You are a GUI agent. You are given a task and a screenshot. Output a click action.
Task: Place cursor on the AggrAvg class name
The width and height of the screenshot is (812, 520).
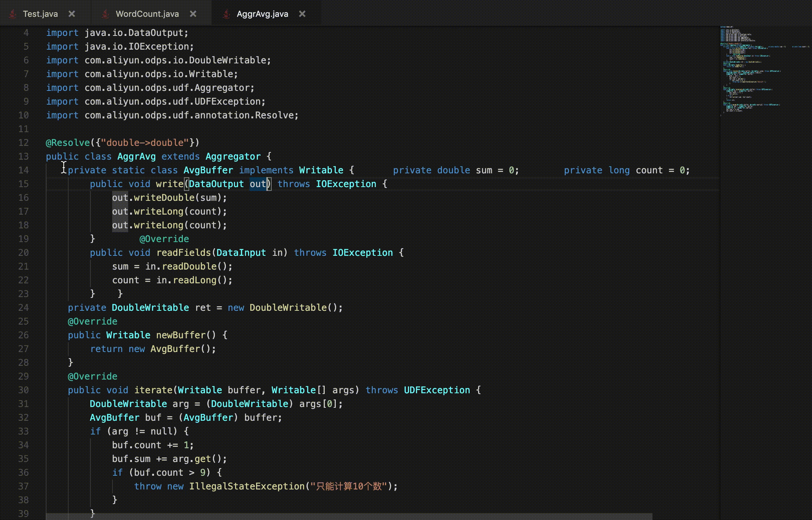coord(136,157)
